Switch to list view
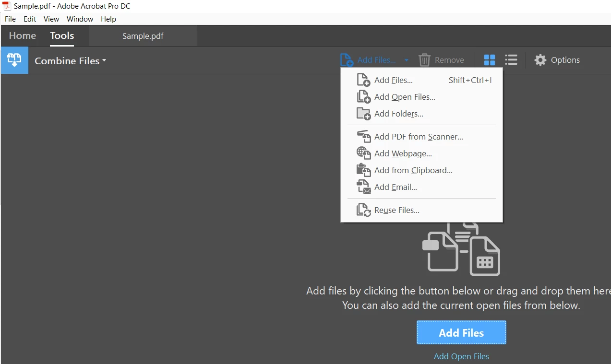The image size is (611, 364). (x=511, y=60)
